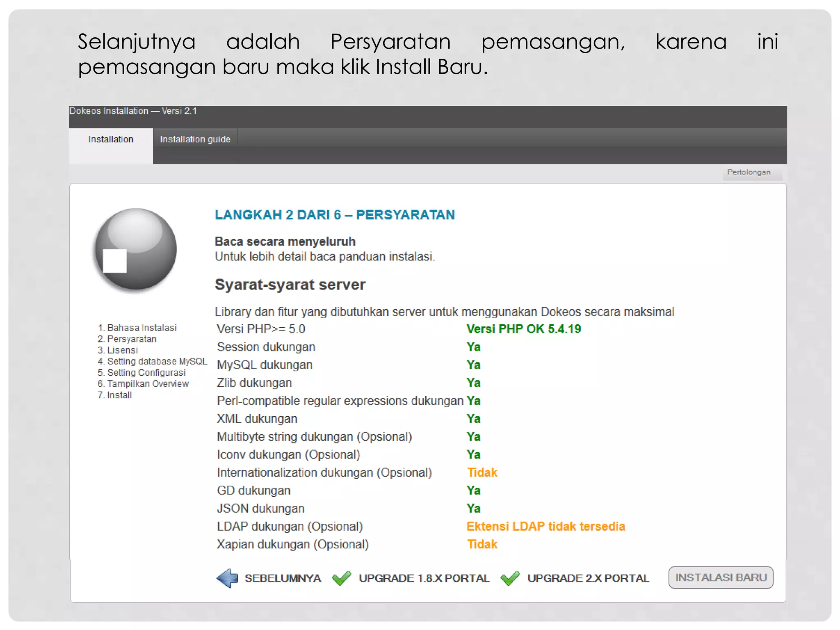Click the Versi PHP>= 5.0 label
Image resolution: width=840 pixels, height=630 pixels.
(261, 329)
